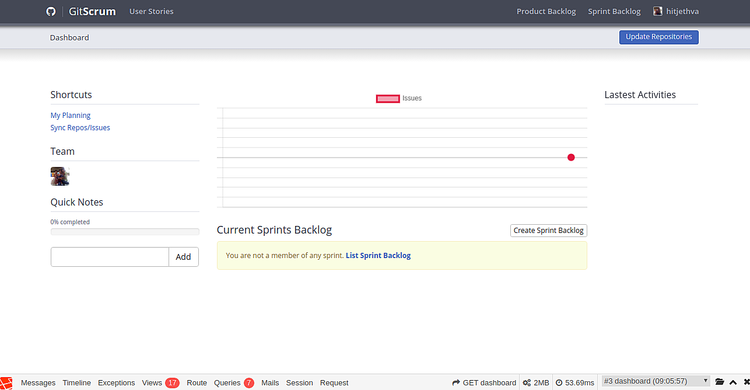Click the debugbar open folder icon
Viewport: 750px width, 390px height.
[x=719, y=382]
